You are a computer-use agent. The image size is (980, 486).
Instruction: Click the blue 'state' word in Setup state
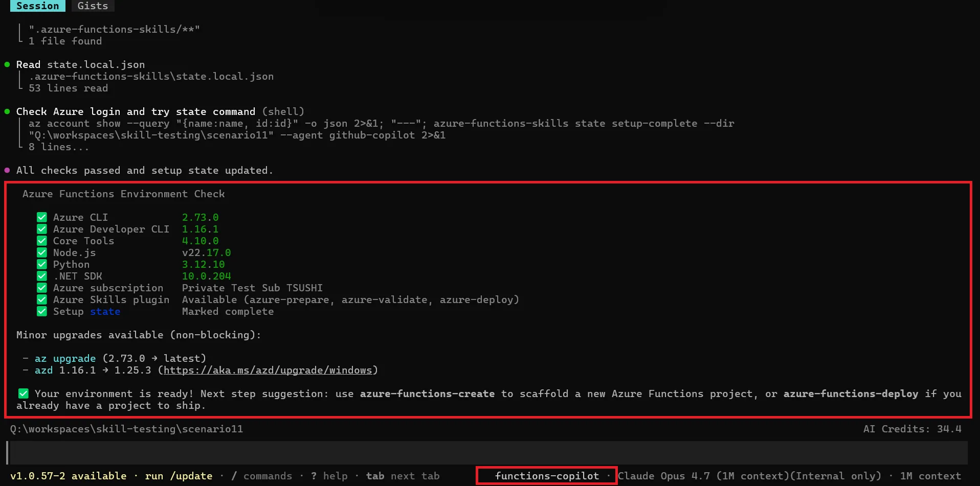point(105,311)
